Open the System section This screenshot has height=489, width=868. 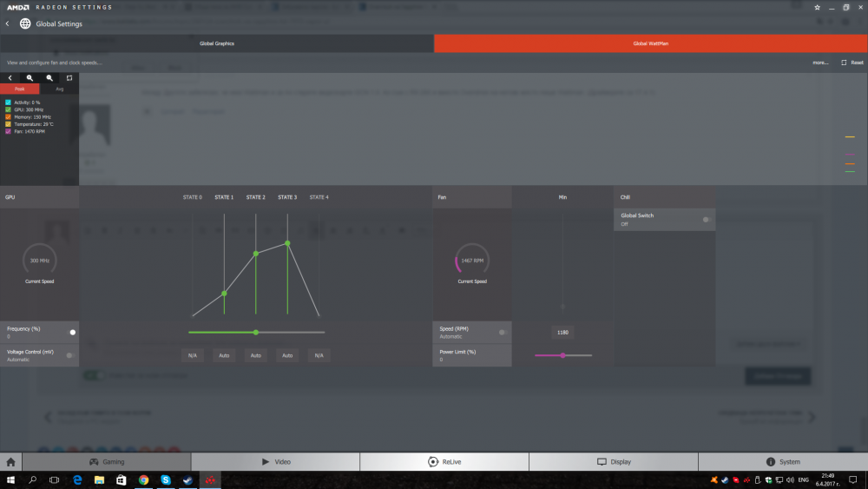click(x=783, y=461)
